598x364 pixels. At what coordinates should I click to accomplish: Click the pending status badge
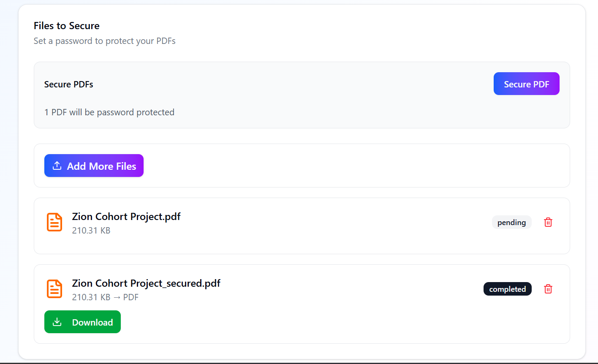pos(511,223)
